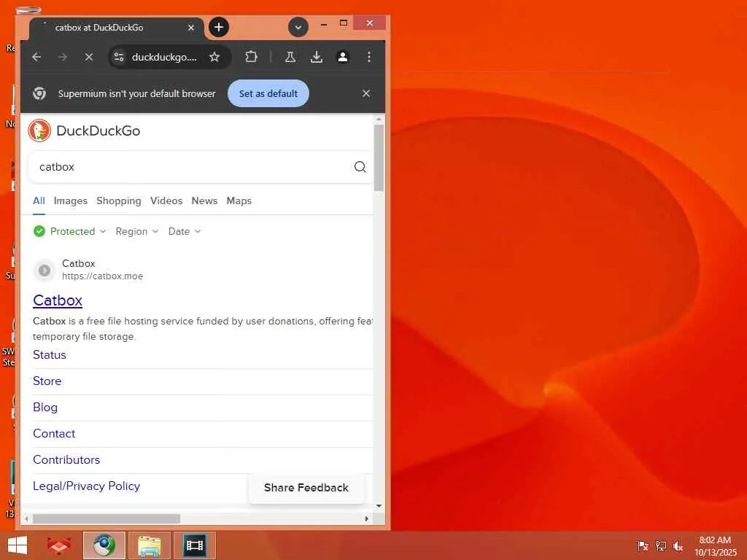Click the Supermium taskbar icon
The width and height of the screenshot is (747, 560).
(104, 545)
